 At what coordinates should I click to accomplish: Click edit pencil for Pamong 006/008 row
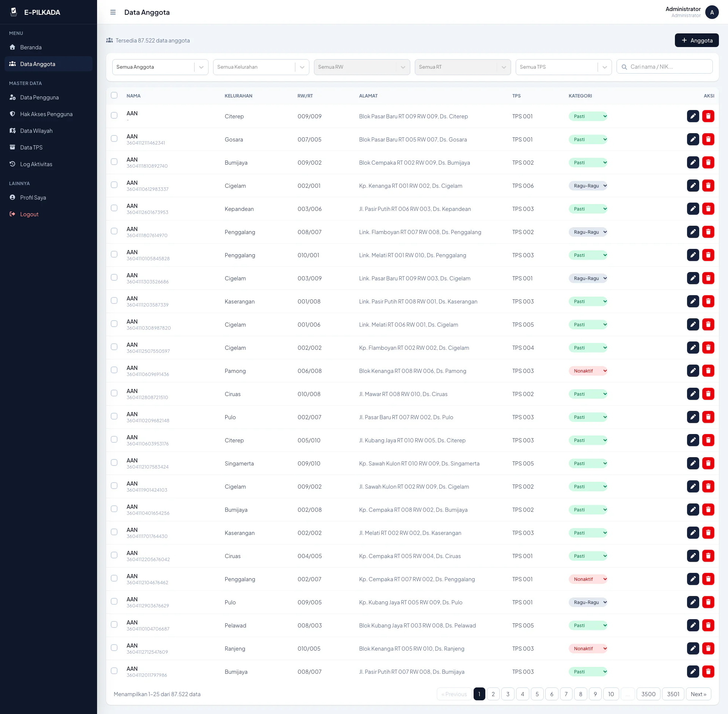click(x=693, y=371)
